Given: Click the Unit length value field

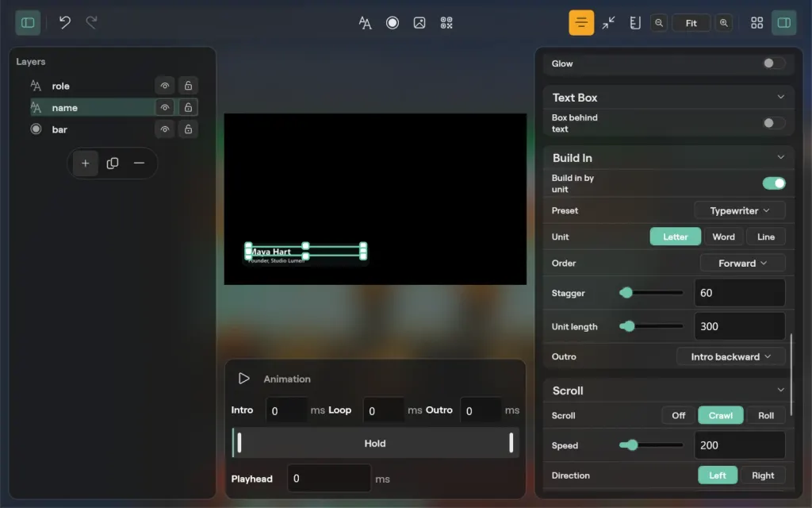Looking at the screenshot, I should tap(740, 326).
